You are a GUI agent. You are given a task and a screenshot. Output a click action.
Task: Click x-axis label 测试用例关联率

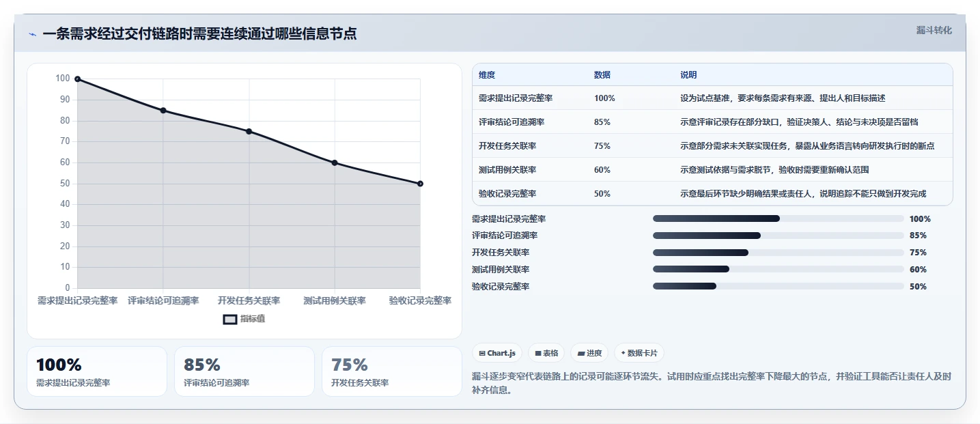pyautogui.click(x=335, y=300)
